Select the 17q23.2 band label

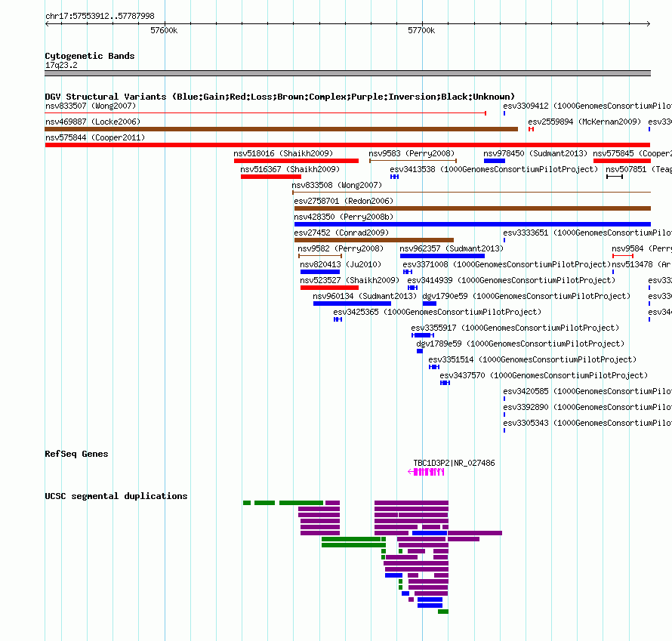pyautogui.click(x=61, y=65)
